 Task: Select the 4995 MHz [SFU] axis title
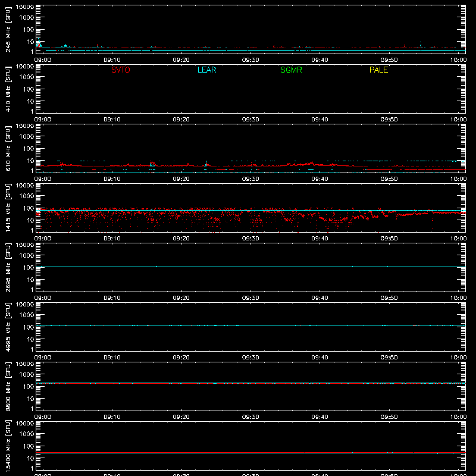coord(8,327)
